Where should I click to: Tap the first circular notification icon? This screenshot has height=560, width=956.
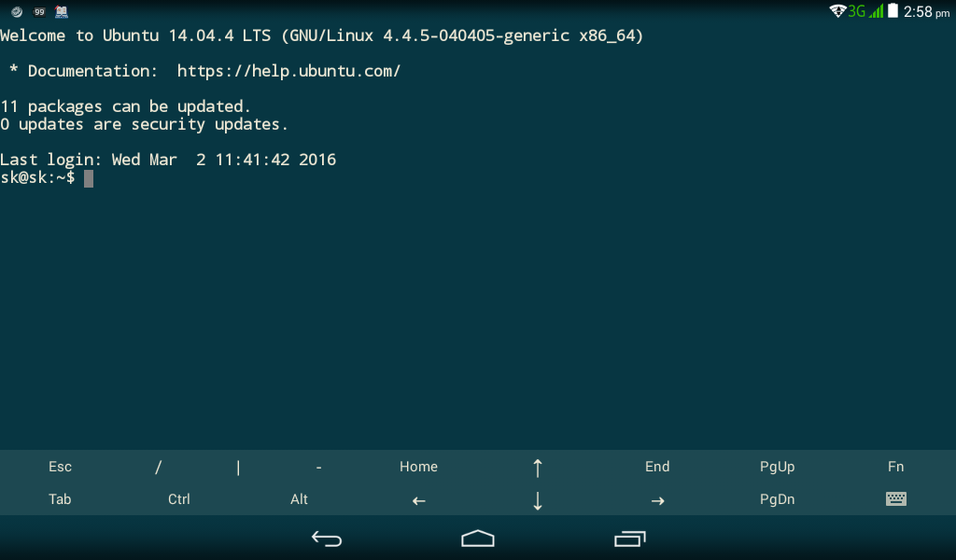tap(17, 11)
